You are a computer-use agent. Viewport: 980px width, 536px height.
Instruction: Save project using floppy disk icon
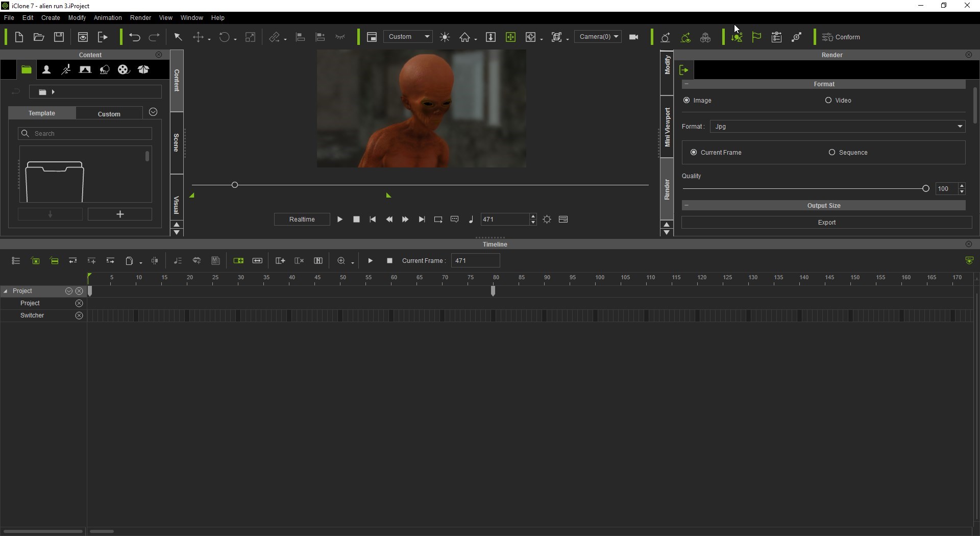click(x=59, y=37)
